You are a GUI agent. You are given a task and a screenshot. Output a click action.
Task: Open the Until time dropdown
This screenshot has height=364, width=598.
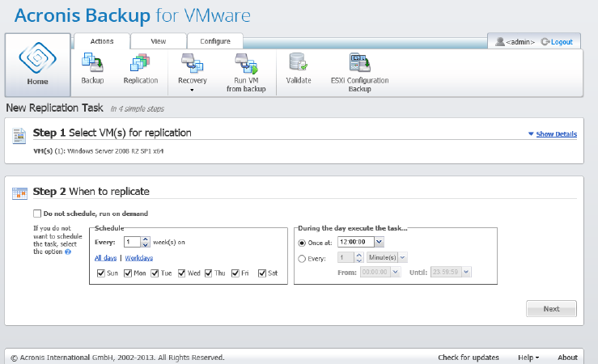pos(466,272)
